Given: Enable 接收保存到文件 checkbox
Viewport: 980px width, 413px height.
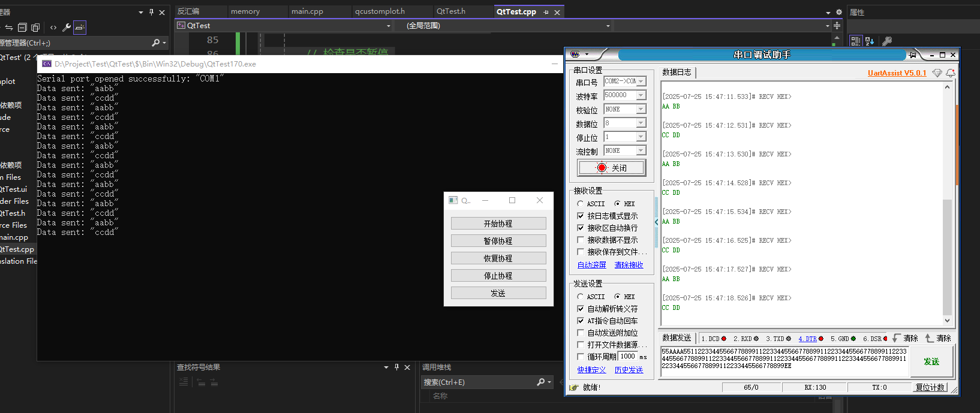Looking at the screenshot, I should (x=581, y=252).
